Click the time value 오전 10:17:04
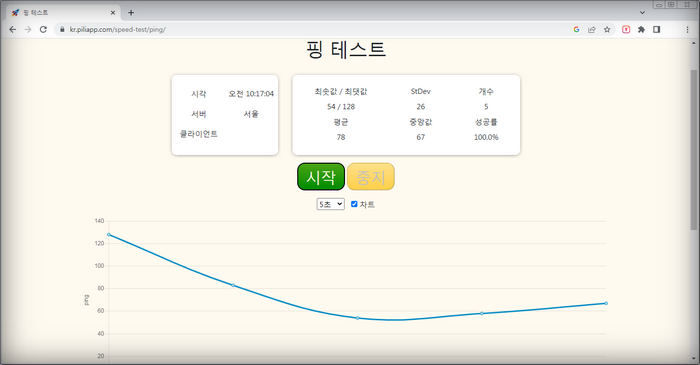 point(251,94)
